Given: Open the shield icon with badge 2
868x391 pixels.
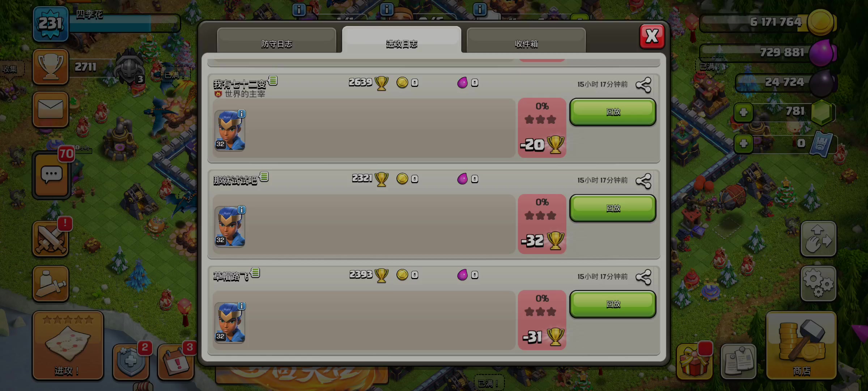Looking at the screenshot, I should [x=131, y=361].
